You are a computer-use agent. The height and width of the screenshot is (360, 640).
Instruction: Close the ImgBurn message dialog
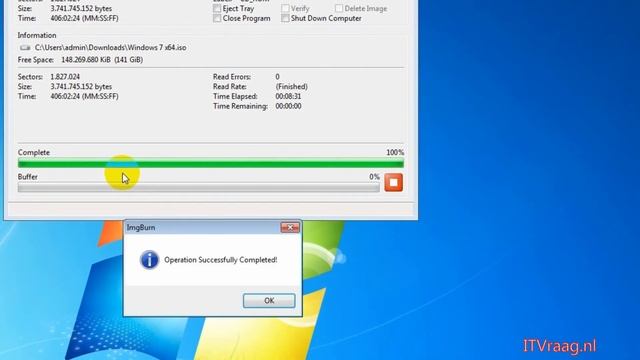click(x=290, y=227)
